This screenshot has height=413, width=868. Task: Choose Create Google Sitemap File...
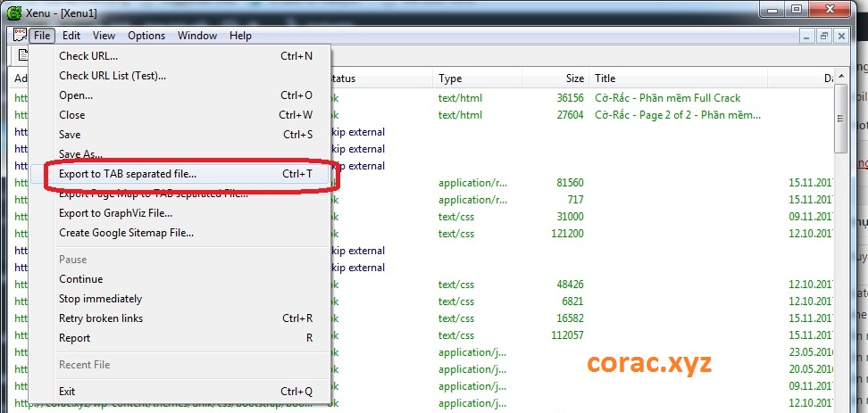[181, 233]
